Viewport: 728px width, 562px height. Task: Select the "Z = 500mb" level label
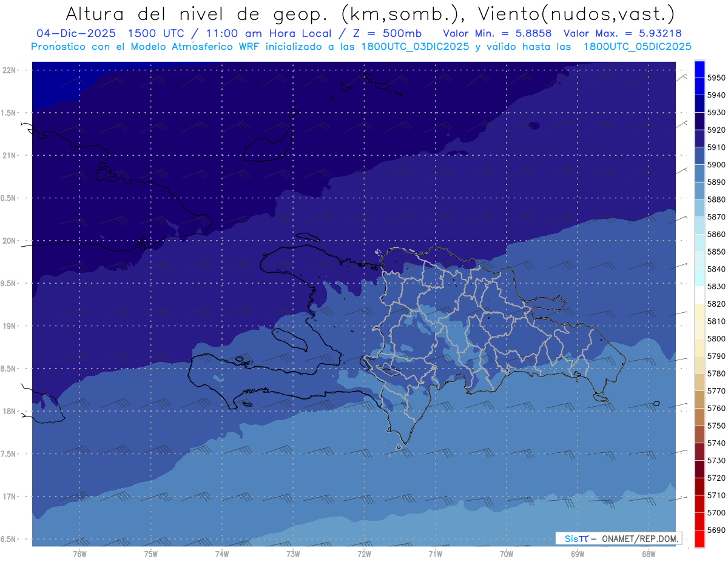pyautogui.click(x=388, y=33)
